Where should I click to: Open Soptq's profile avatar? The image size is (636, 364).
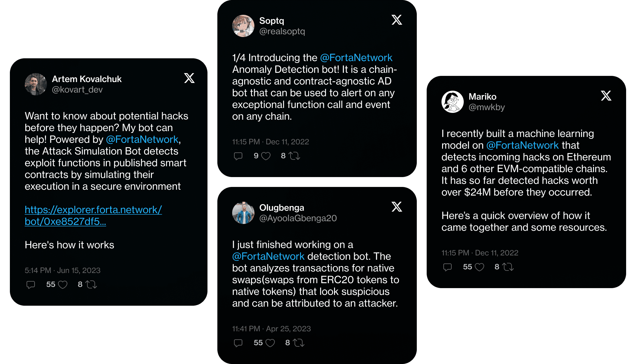click(x=243, y=26)
